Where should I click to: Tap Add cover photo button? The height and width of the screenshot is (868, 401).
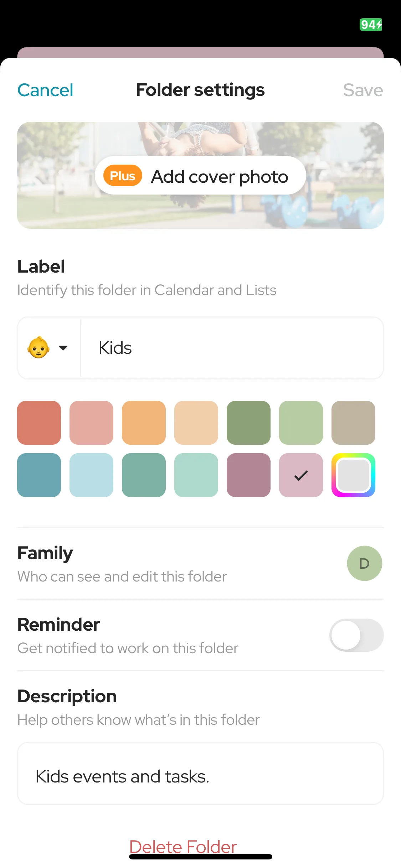tap(200, 175)
